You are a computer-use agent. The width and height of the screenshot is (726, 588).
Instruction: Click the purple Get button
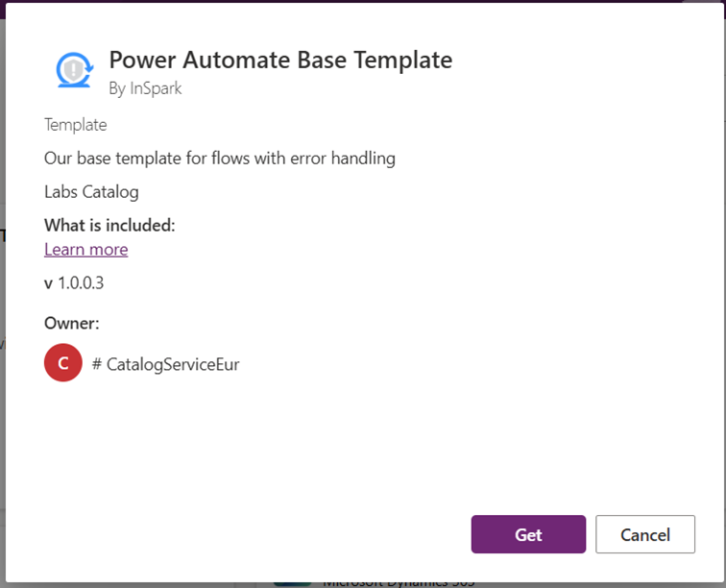(x=528, y=534)
